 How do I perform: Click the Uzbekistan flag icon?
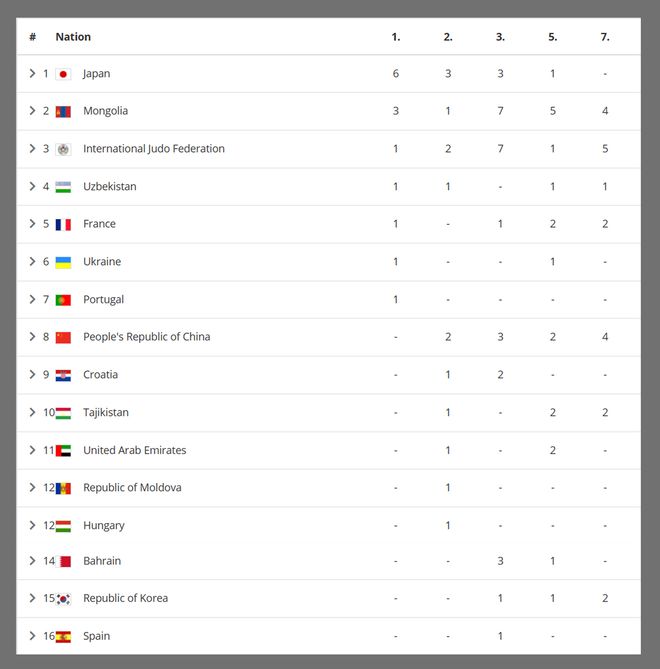63,187
